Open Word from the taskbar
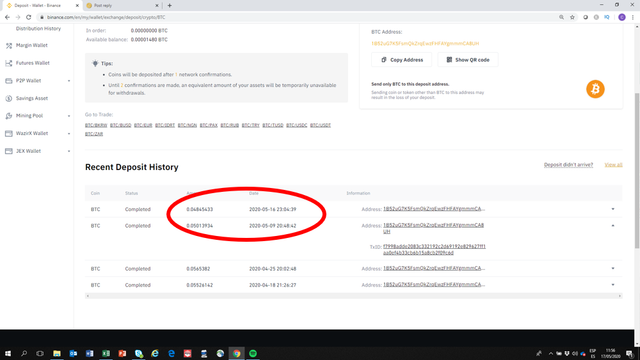 [x=89, y=353]
